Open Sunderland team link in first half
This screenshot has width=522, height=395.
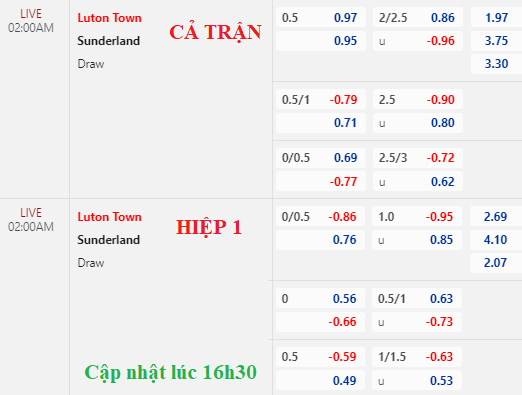pos(108,240)
